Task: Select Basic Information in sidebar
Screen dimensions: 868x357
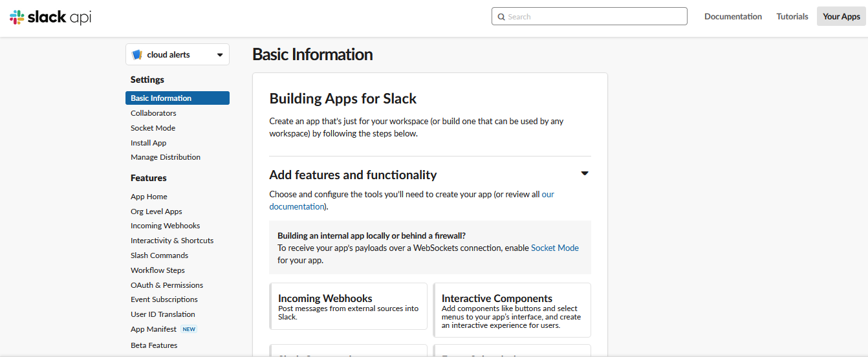Action: coord(177,98)
